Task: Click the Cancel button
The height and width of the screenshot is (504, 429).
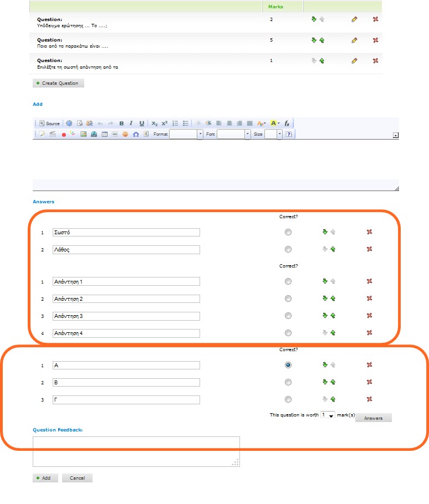Action: 77,478
